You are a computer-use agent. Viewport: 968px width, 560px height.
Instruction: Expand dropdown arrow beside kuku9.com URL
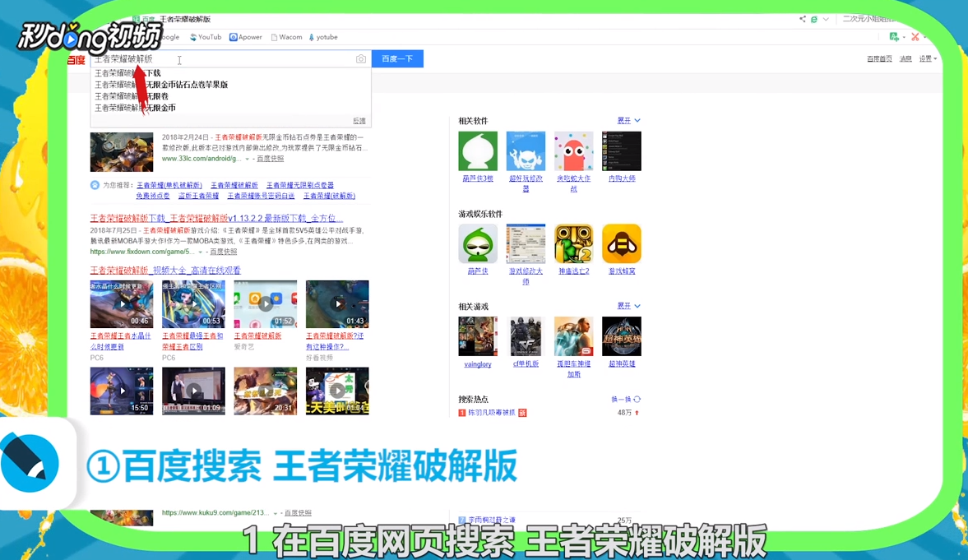(276, 514)
